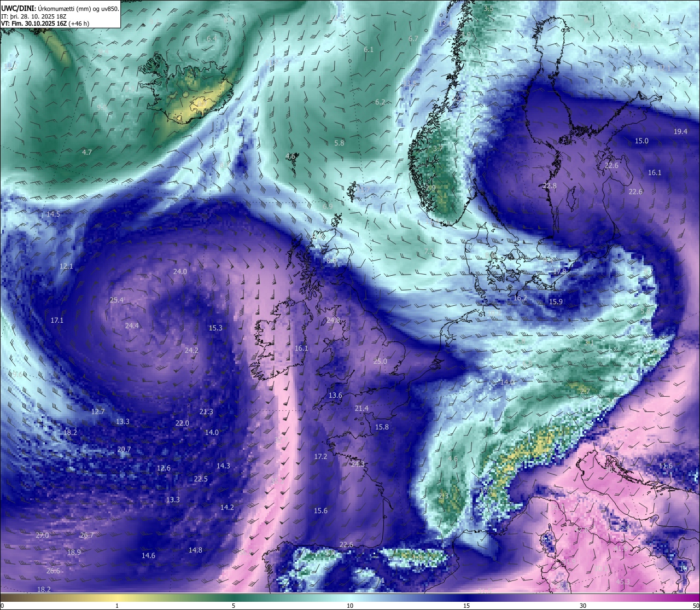Click the 6.2 value west of Norway
The image size is (700, 610).
[x=380, y=102]
